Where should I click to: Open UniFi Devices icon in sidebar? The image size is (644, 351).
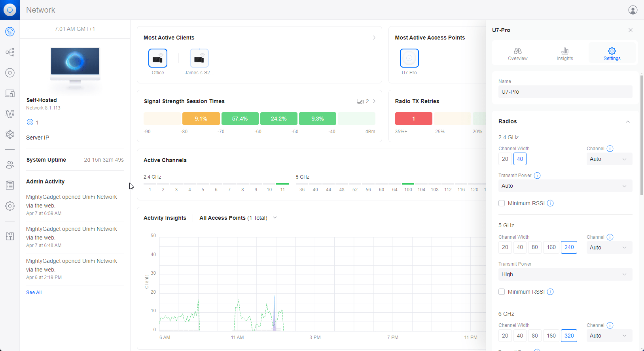click(x=10, y=73)
